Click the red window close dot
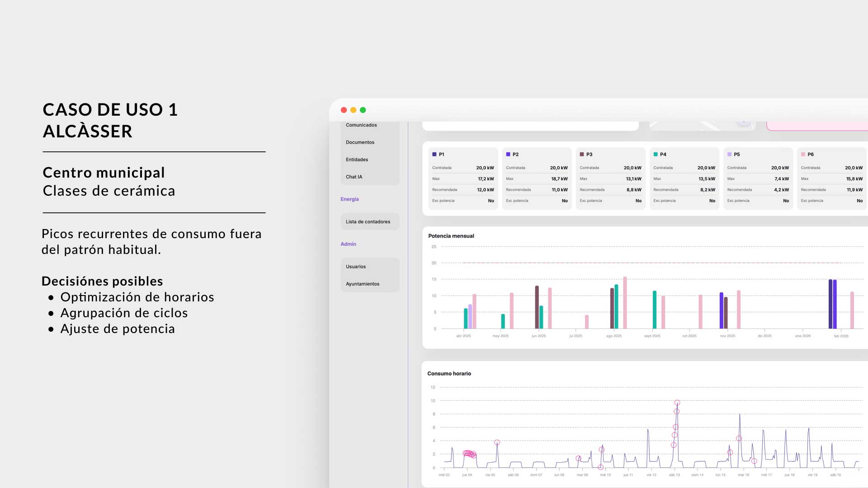This screenshot has width=868, height=488. [344, 110]
